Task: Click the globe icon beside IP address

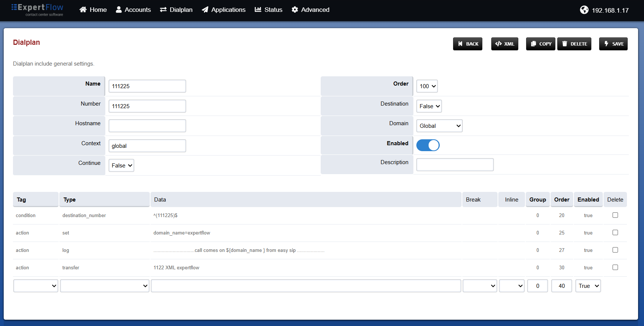Action: coord(584,10)
